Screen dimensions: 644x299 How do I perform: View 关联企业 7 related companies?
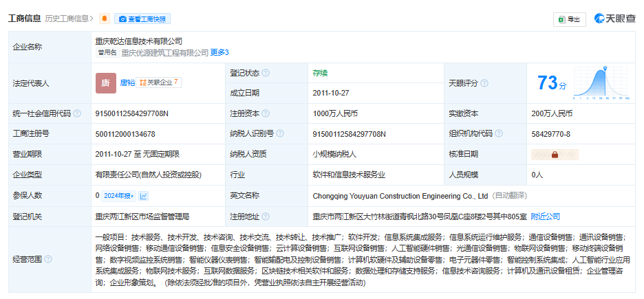coord(158,82)
